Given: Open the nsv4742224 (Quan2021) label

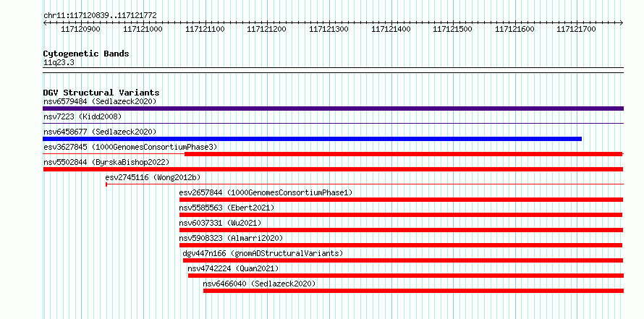Looking at the screenshot, I should point(233,268).
